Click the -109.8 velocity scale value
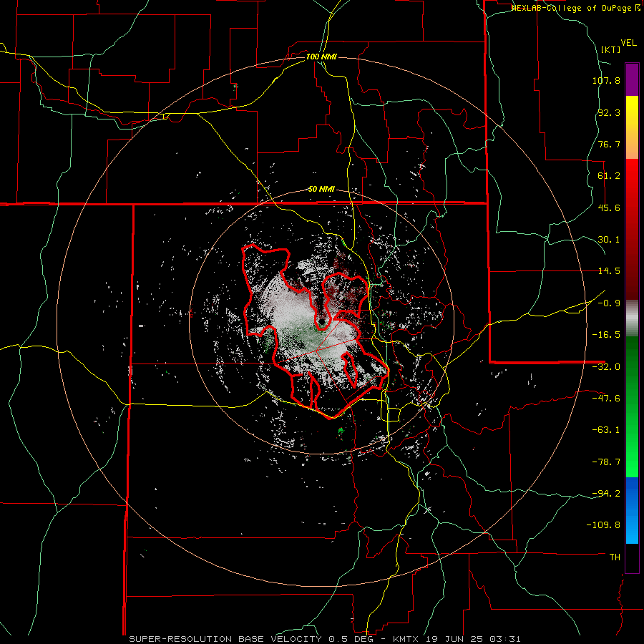The width and height of the screenshot is (644, 644). [x=603, y=525]
